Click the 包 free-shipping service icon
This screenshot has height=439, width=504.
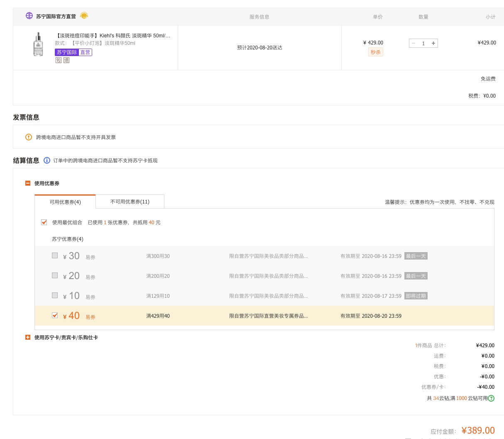click(x=59, y=60)
